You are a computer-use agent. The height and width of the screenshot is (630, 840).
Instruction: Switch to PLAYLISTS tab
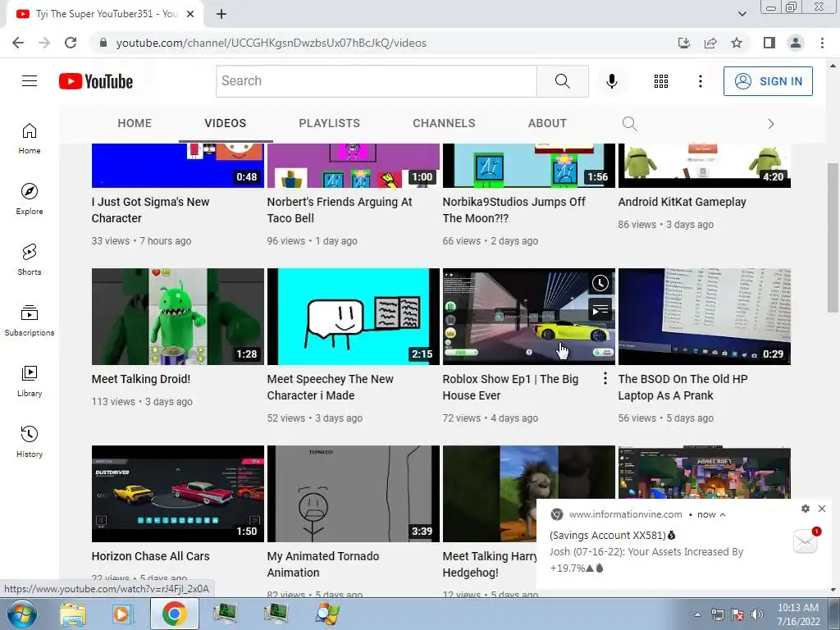(330, 123)
